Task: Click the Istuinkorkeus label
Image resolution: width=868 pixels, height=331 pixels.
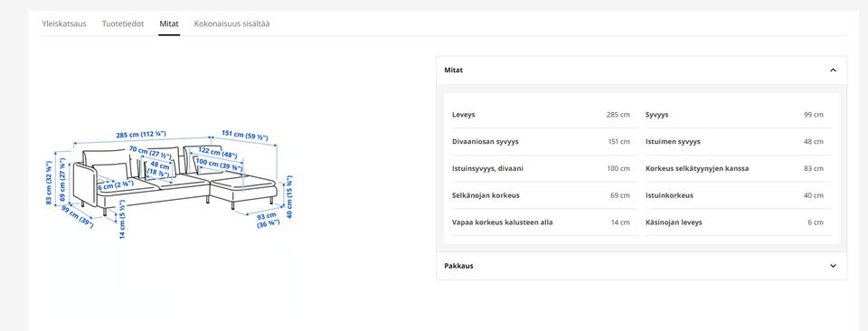Action: pyautogui.click(x=669, y=195)
